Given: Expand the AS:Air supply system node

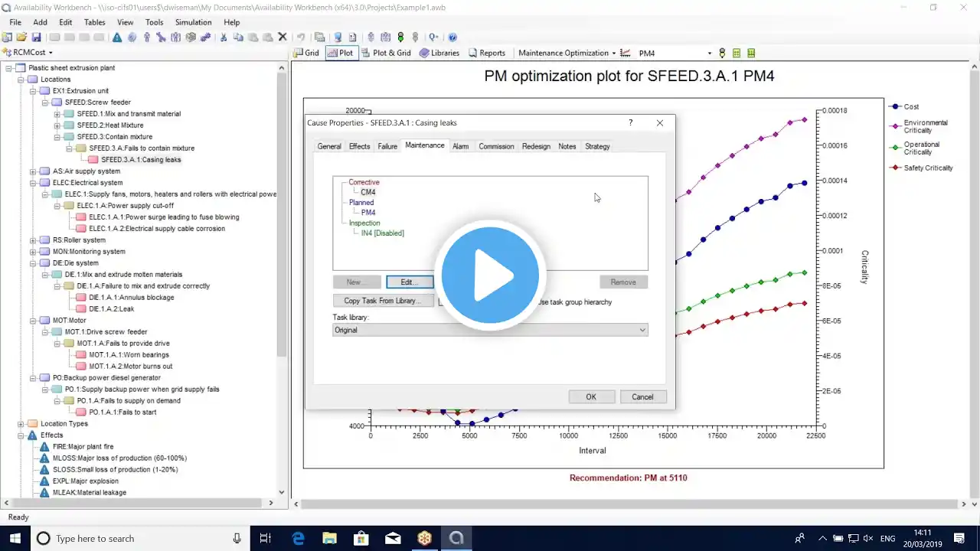Looking at the screenshot, I should coord(33,171).
